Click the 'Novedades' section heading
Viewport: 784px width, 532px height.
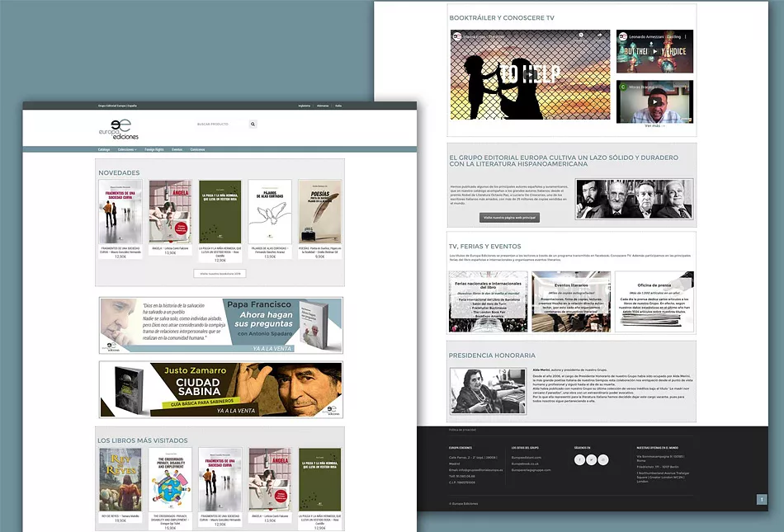(x=119, y=173)
